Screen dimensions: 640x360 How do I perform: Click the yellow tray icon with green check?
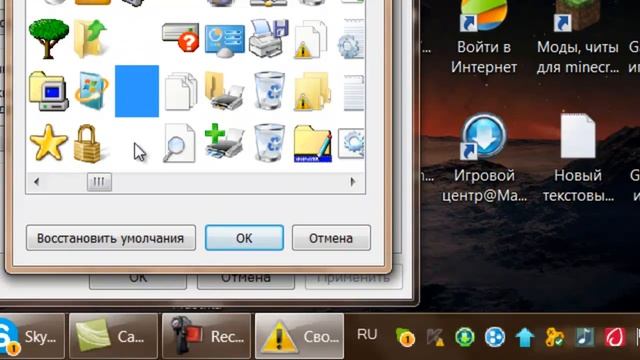555,338
